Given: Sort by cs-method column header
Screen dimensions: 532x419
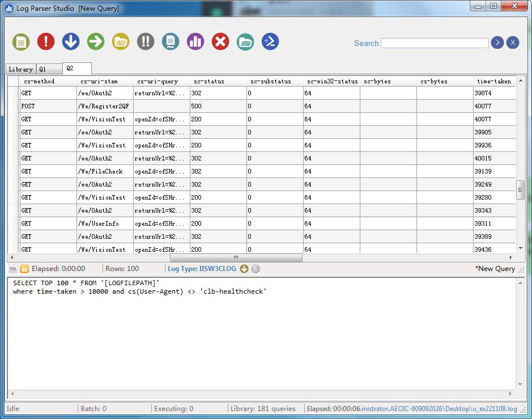Looking at the screenshot, I should 48,81.
